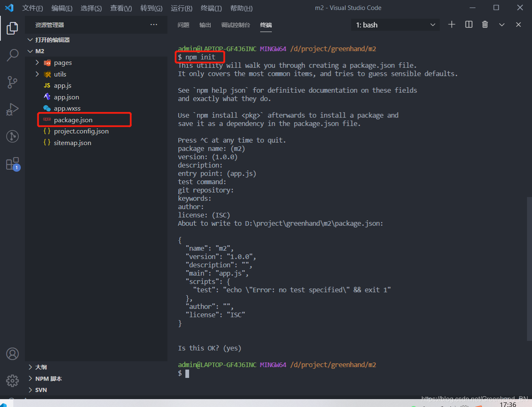Click the utils folder icon
532x407 pixels.
click(x=47, y=74)
